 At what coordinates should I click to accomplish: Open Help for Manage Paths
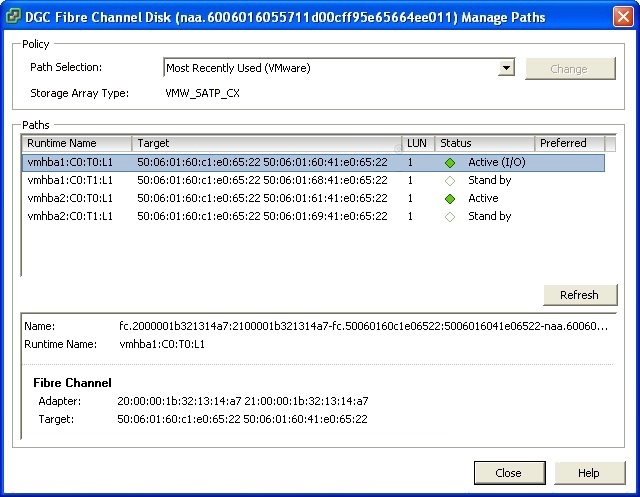(589, 473)
